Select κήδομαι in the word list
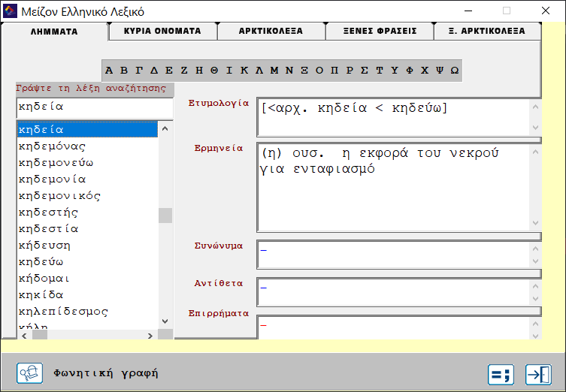Viewport: 566px width, 392px height. coord(87,279)
